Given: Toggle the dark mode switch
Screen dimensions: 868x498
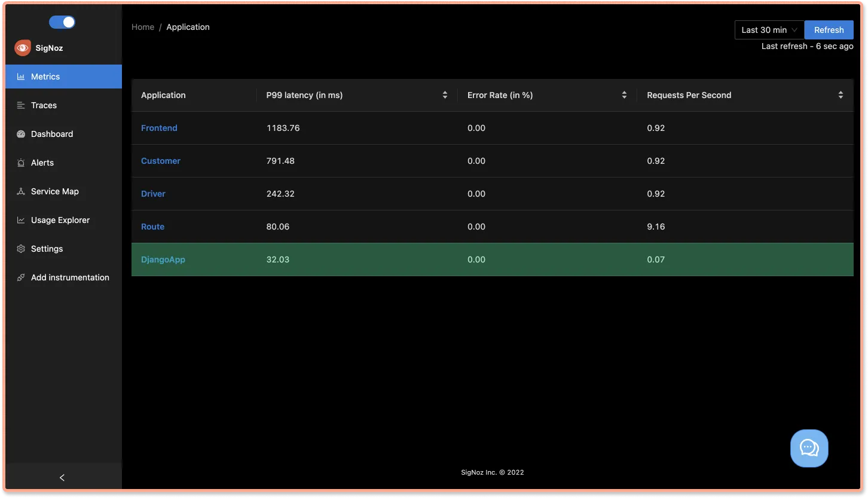Looking at the screenshot, I should click(x=62, y=22).
